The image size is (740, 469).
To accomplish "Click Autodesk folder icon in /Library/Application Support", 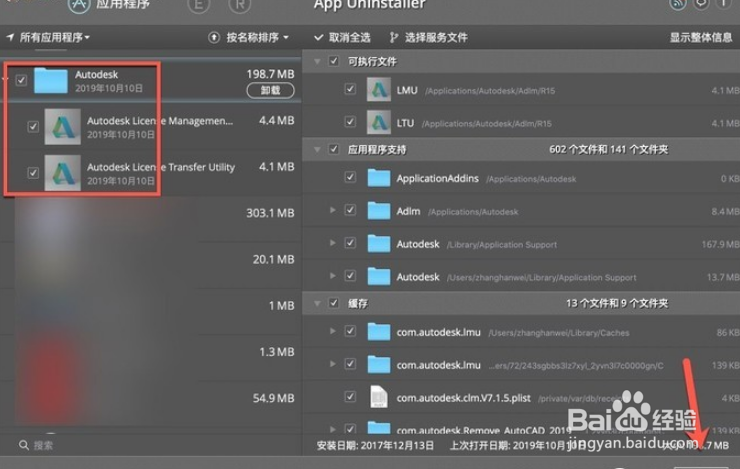I will (x=379, y=244).
